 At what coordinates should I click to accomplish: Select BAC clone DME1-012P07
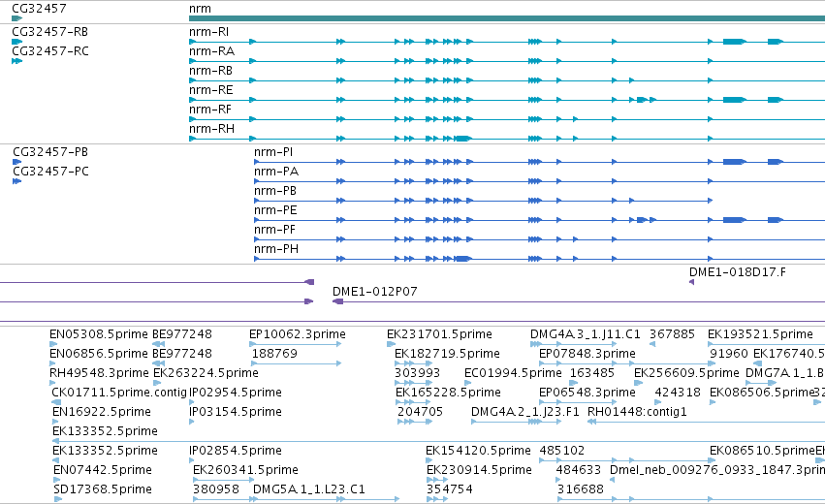374,292
